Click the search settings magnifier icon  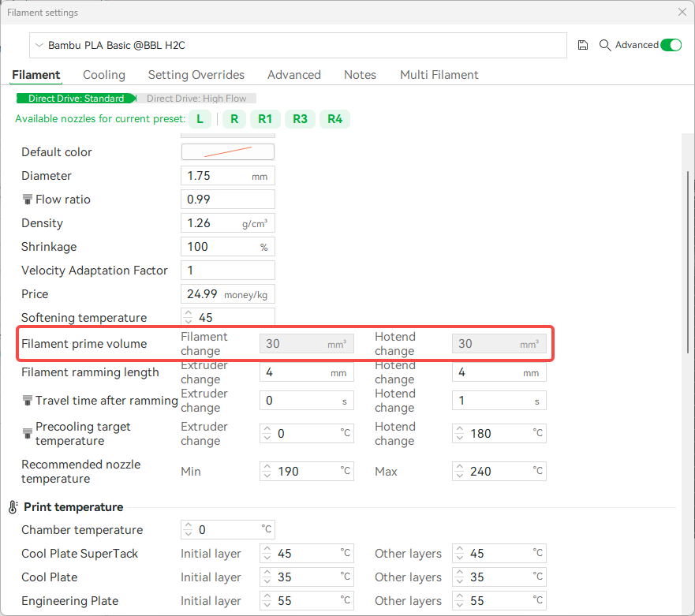(x=604, y=45)
